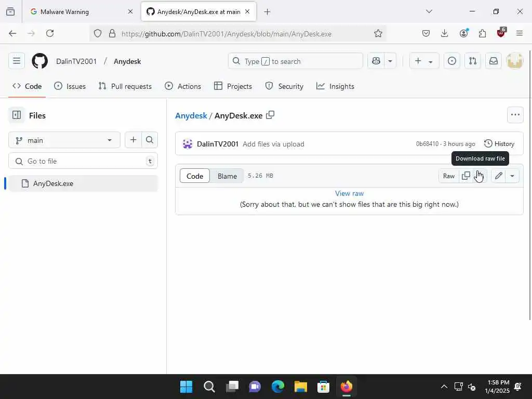The image size is (532, 399).
Task: Open commit hash 0b68410
Action: tap(427, 144)
